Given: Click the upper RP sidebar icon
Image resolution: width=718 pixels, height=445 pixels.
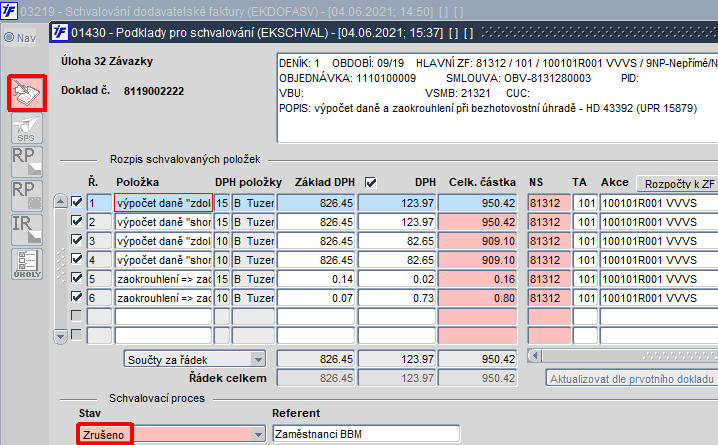Looking at the screenshot, I should pyautogui.click(x=27, y=162).
